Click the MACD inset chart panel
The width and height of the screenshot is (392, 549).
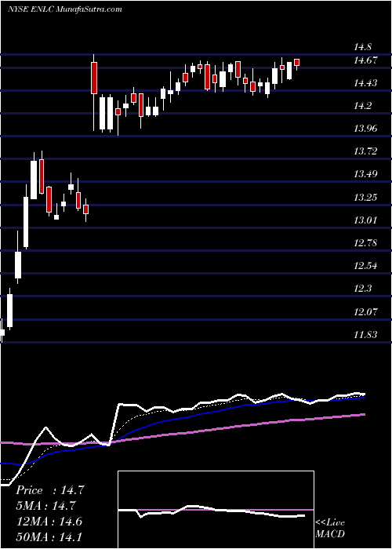[x=216, y=510]
